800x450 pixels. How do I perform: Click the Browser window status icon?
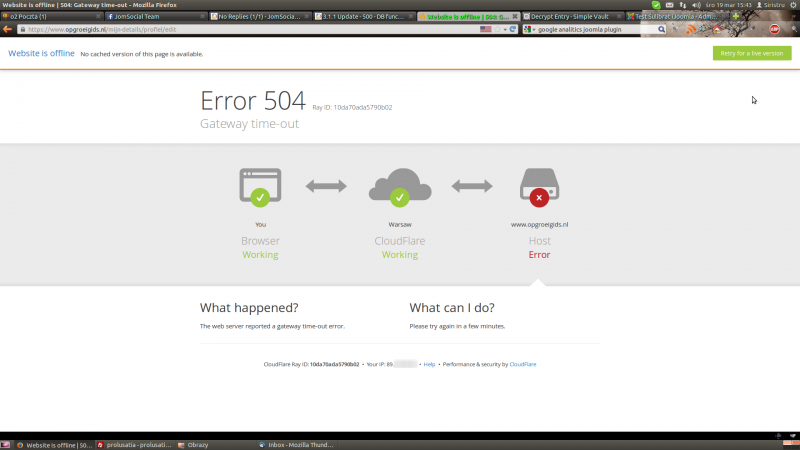pos(260,187)
